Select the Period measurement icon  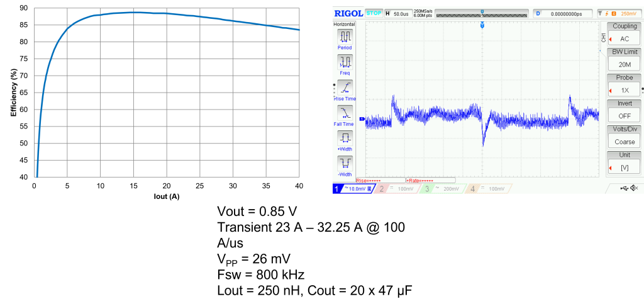coord(345,37)
